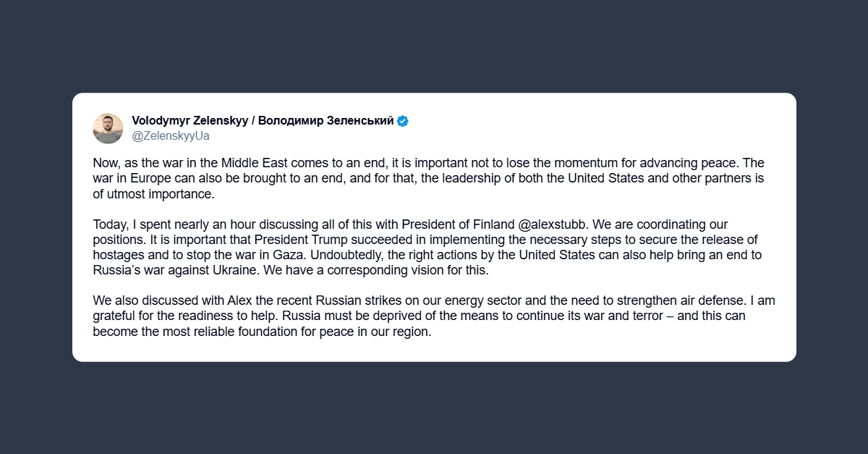The image size is (868, 454).
Task: Click the blue verified checkmark badge
Action: click(x=403, y=121)
